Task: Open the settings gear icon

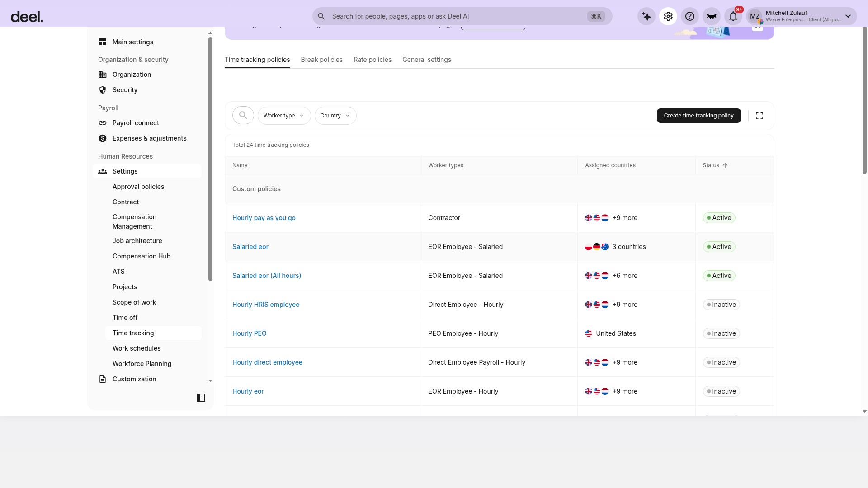Action: click(x=668, y=16)
